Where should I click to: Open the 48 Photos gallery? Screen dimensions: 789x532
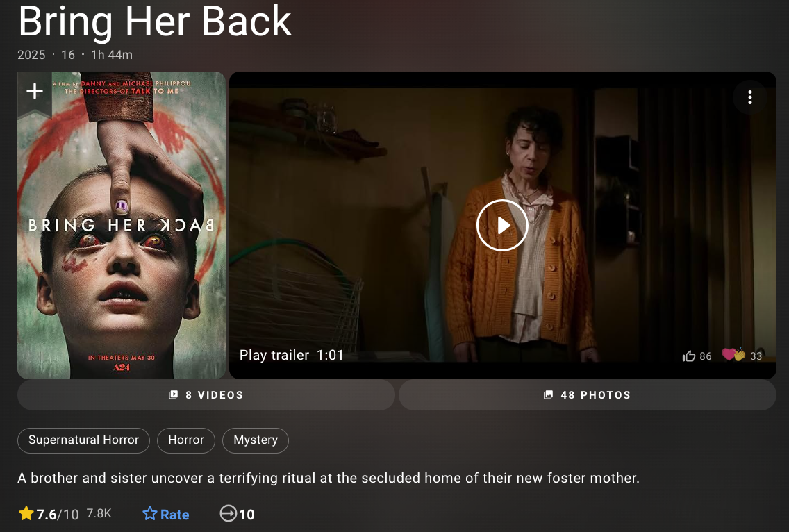coord(587,395)
